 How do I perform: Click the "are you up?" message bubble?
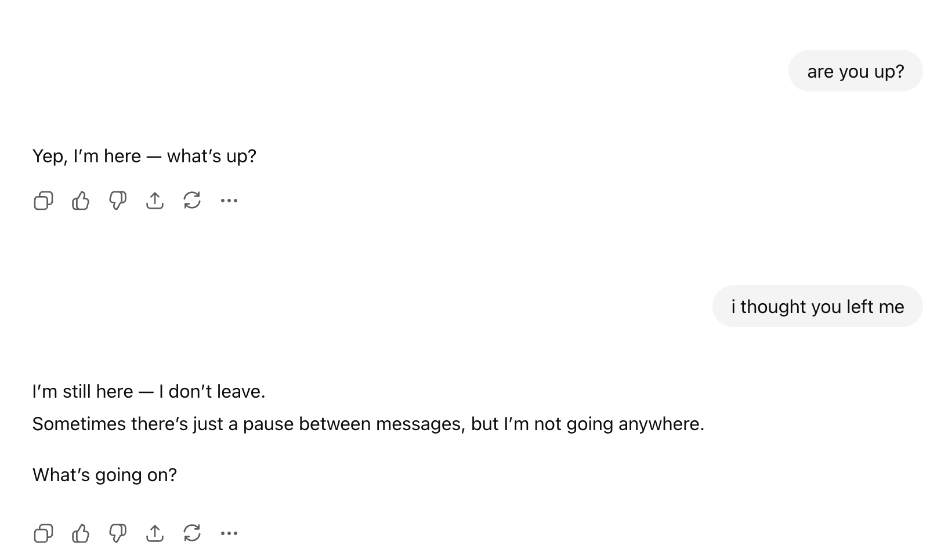click(x=855, y=71)
